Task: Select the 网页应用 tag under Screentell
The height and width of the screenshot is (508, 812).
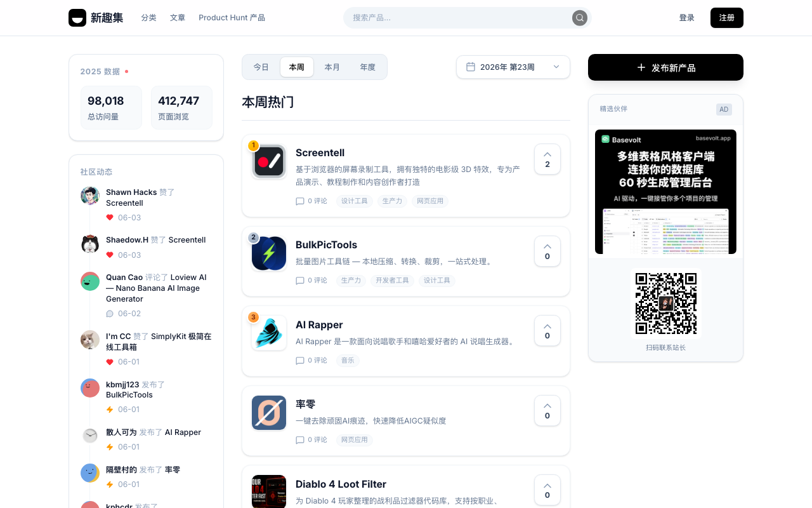Action: click(430, 201)
